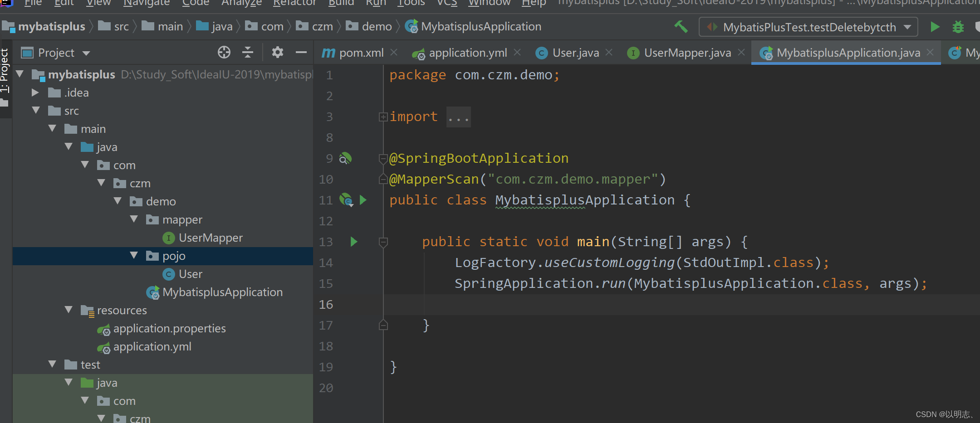Click the gutter icon beside @MapperScan annotation
980x423 pixels.
(x=383, y=179)
